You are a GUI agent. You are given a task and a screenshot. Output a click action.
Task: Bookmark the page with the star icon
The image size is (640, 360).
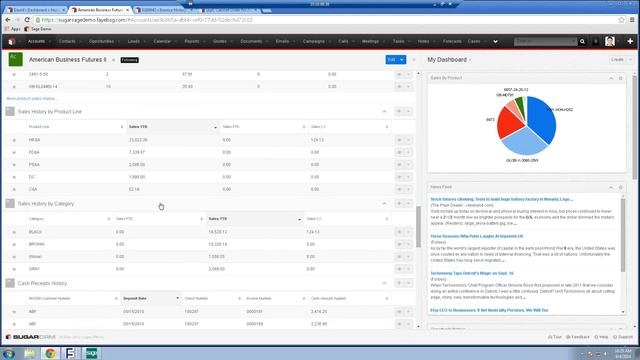[x=621, y=20]
